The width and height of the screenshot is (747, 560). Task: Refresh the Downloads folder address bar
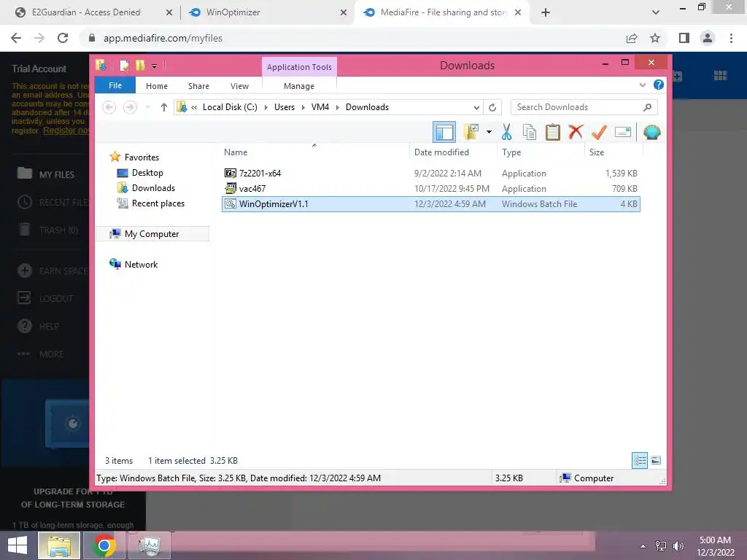coord(492,107)
